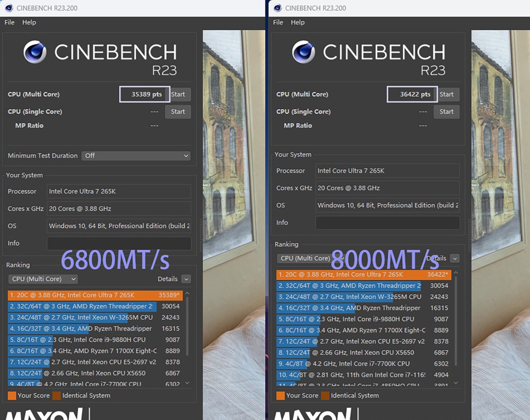
Task: Select 36422 score ranking row in right window
Action: click(x=364, y=275)
